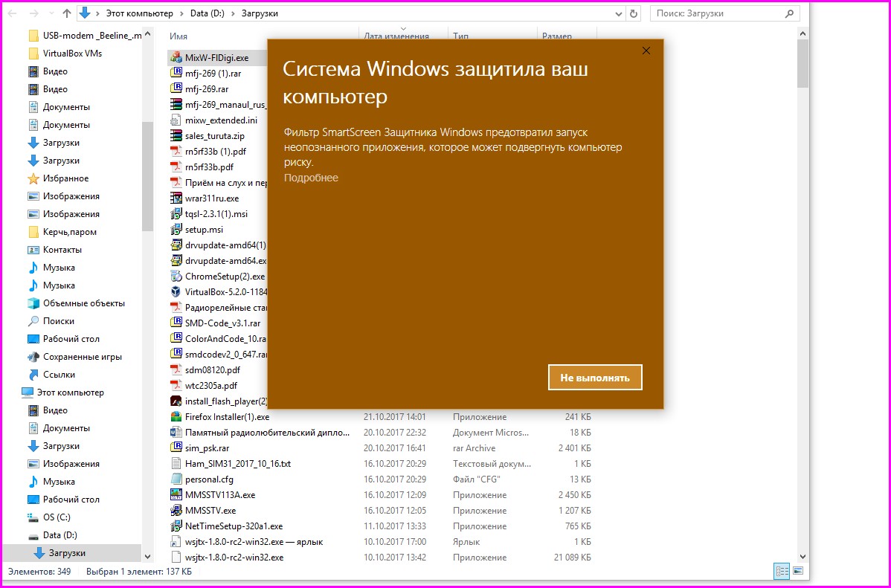Refresh the Загрузки folder view

coord(634,13)
